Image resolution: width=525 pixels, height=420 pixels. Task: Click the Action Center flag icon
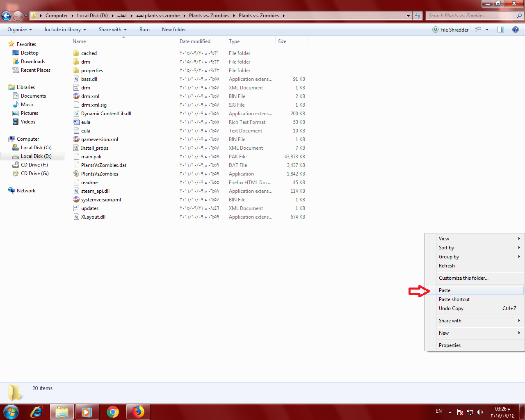460,412
